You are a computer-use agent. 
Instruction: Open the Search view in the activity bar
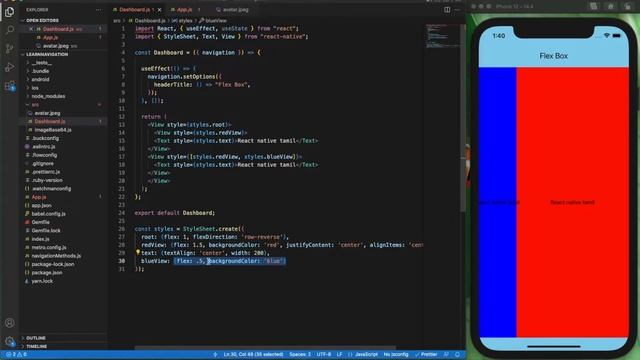click(x=9, y=30)
